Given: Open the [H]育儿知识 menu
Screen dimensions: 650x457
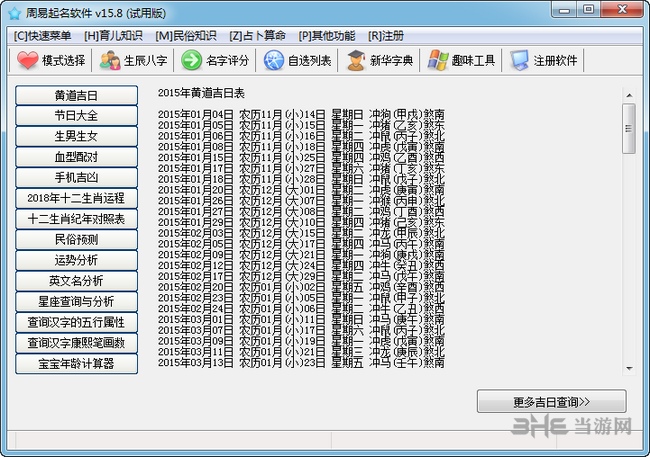Looking at the screenshot, I should coord(113,36).
